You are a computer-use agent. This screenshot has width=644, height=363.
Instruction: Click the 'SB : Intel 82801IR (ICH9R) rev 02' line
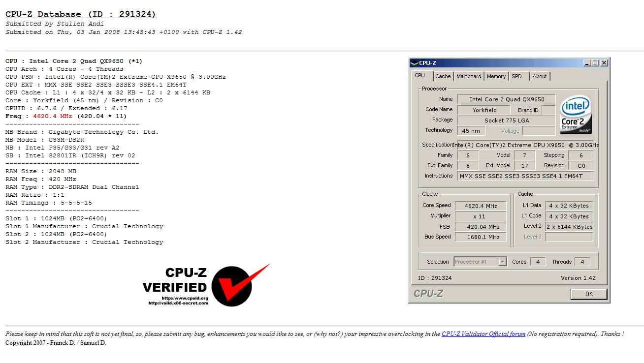pyautogui.click(x=70, y=155)
